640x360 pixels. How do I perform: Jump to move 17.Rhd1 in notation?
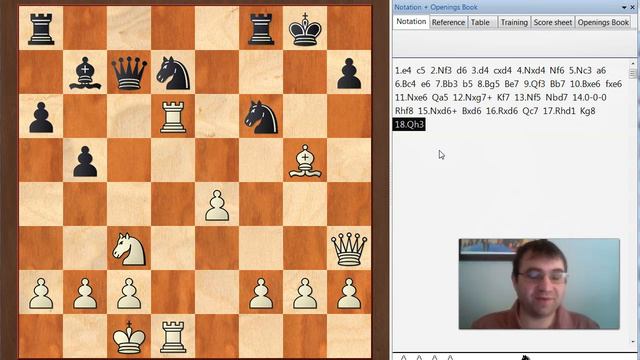coord(559,111)
